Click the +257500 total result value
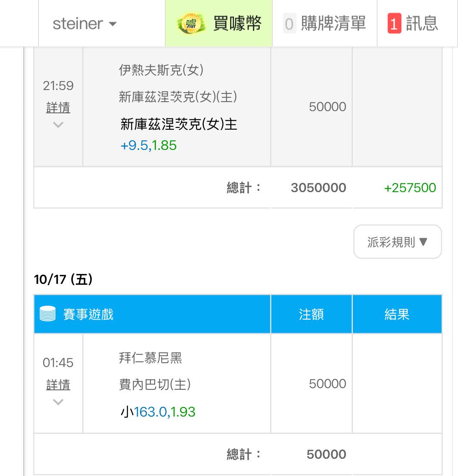 coord(410,188)
